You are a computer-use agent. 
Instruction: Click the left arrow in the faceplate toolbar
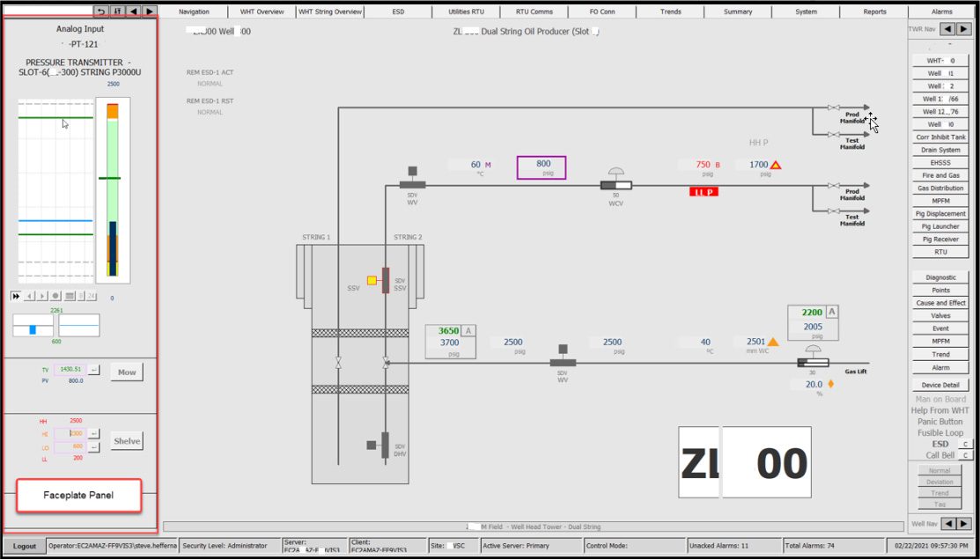(x=134, y=11)
